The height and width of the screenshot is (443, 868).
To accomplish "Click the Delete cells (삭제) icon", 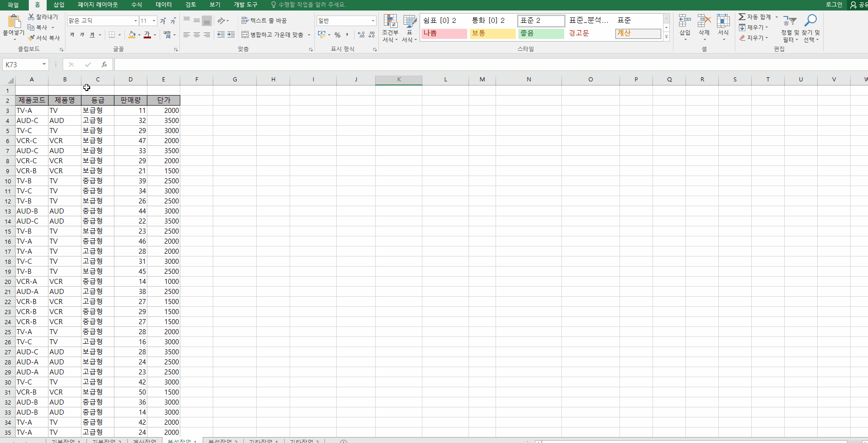I will (704, 21).
